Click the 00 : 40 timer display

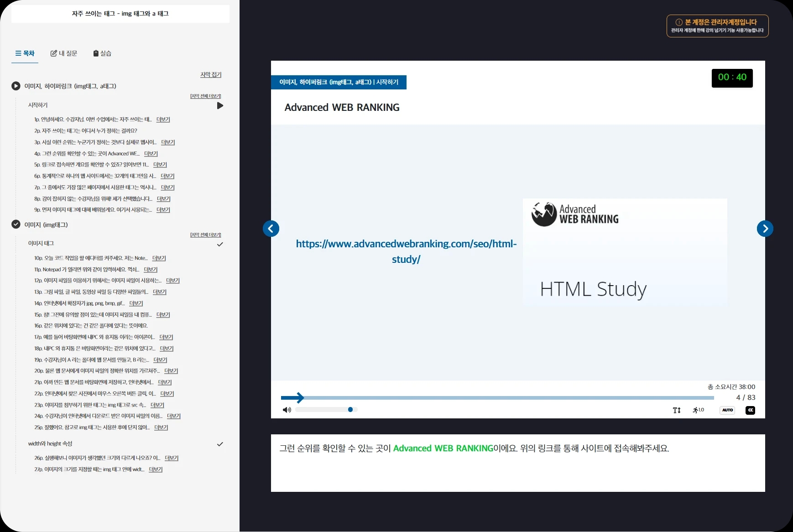(732, 78)
